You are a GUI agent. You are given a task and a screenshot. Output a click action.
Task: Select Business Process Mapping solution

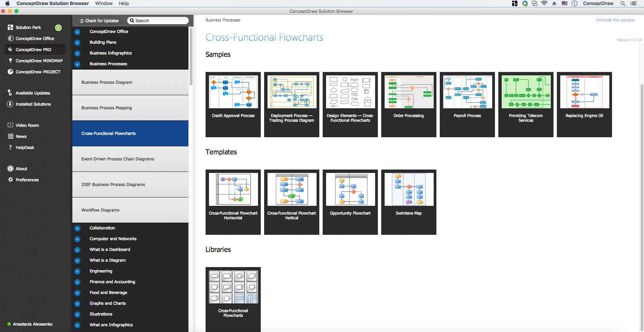click(x=130, y=108)
